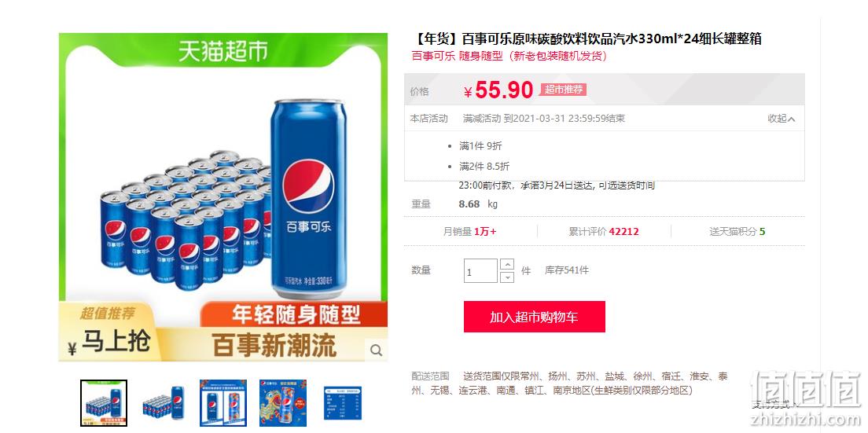Select the first product thumbnail
This screenshot has height=433, width=868.
[104, 402]
